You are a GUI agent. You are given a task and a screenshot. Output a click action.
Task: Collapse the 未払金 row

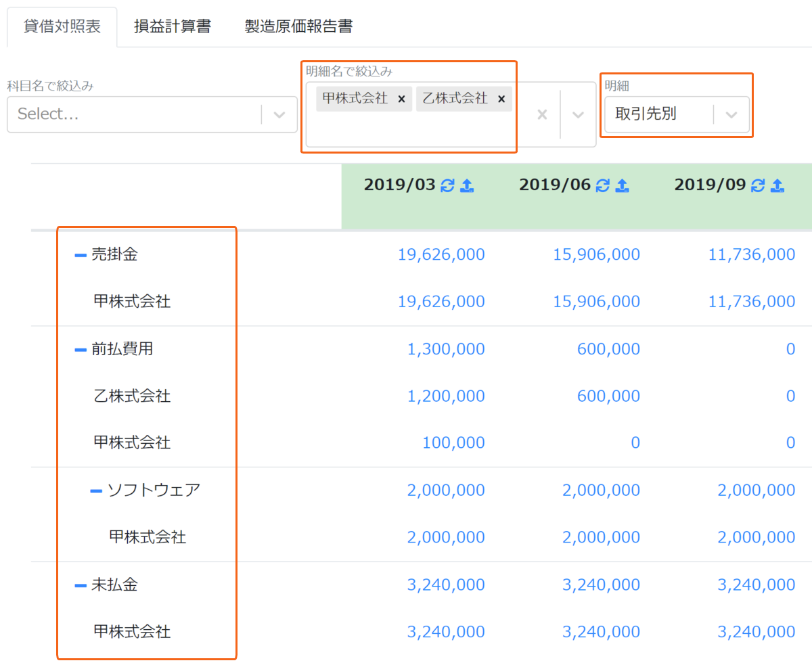81,585
